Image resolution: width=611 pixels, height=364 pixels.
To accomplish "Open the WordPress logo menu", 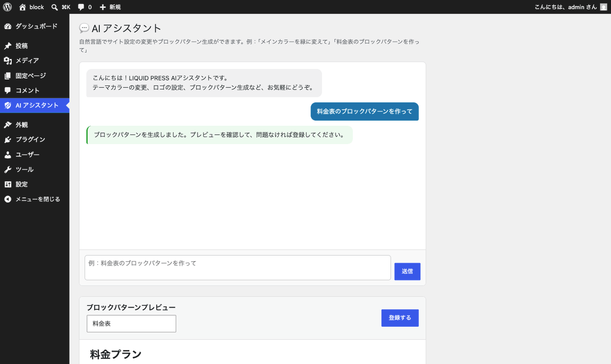I will click(7, 7).
